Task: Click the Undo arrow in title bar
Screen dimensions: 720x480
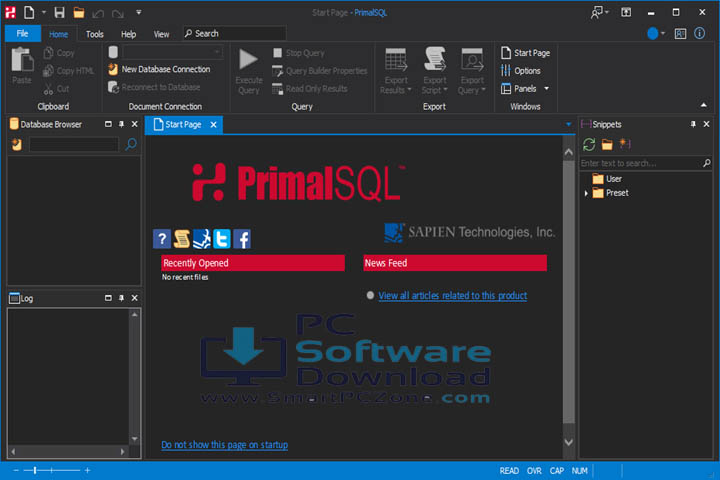Action: point(98,14)
